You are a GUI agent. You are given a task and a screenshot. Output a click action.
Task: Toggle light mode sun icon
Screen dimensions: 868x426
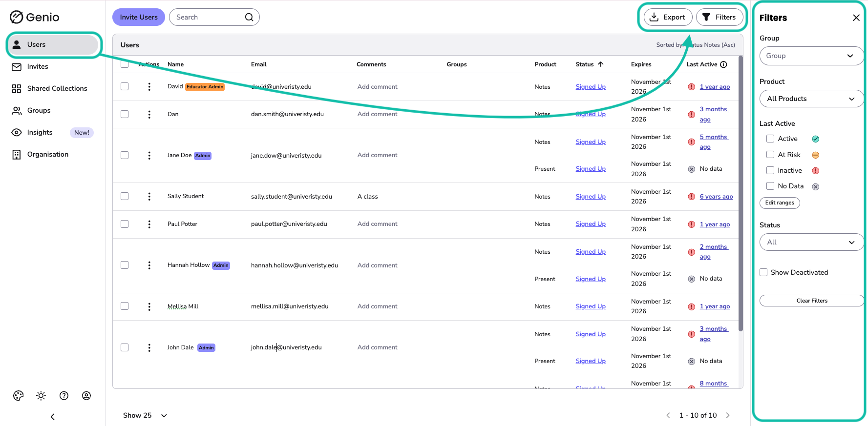point(41,396)
